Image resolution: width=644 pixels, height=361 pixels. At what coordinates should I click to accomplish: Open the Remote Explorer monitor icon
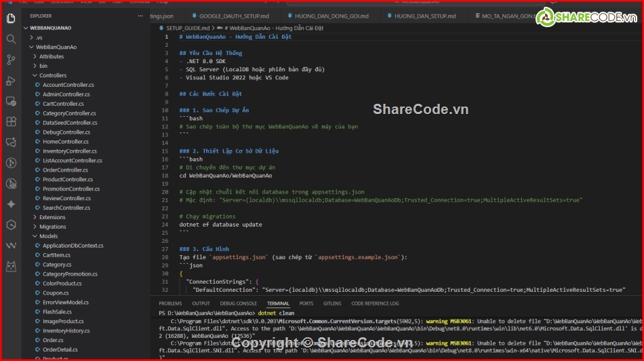click(x=11, y=101)
